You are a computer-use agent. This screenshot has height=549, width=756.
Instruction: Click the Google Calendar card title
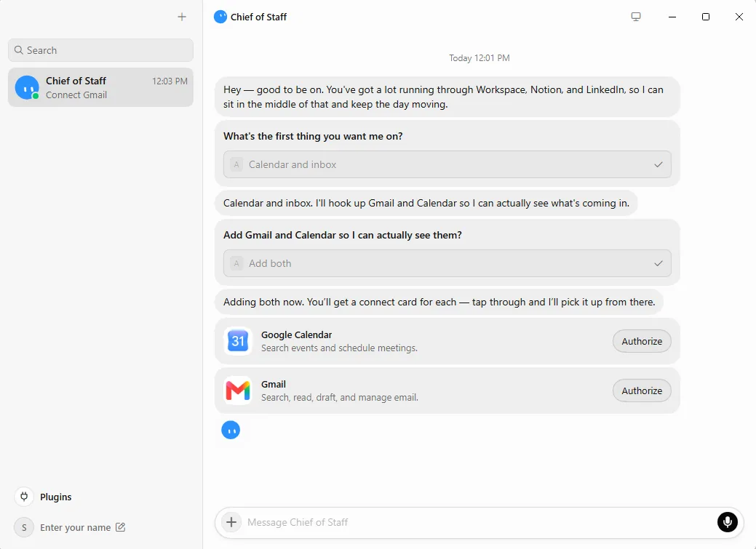[x=297, y=334]
